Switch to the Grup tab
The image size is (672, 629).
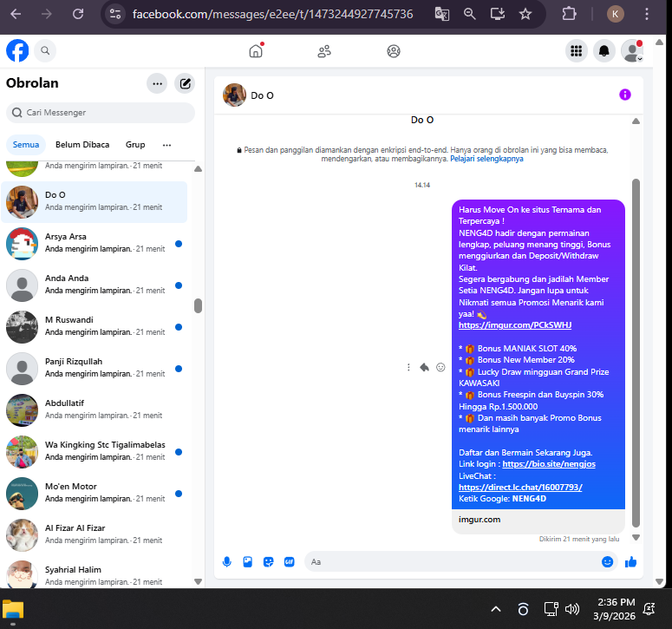point(135,145)
